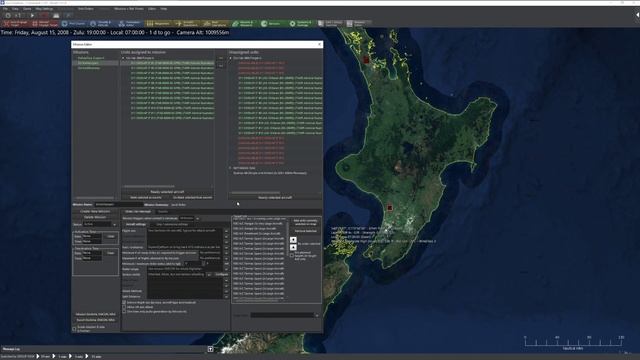Viewport: 640px width, 360px height.
Task: Move the selected target down in the Target list
Action: pos(293,247)
